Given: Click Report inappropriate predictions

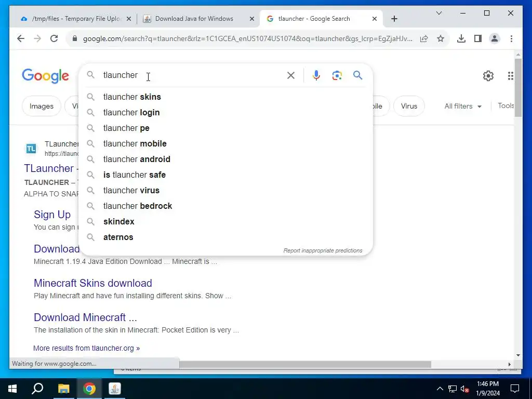Looking at the screenshot, I should (x=323, y=251).
